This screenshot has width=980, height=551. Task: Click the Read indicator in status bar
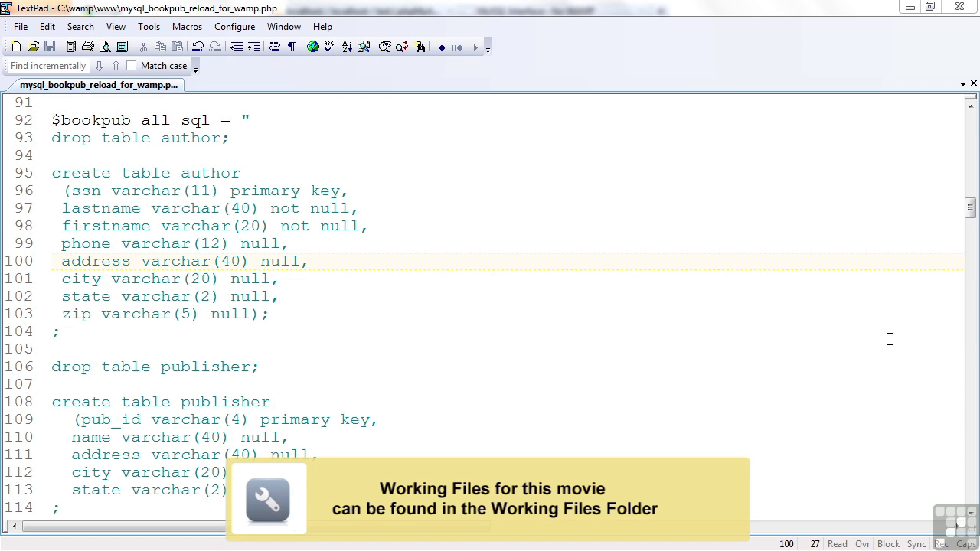(838, 544)
